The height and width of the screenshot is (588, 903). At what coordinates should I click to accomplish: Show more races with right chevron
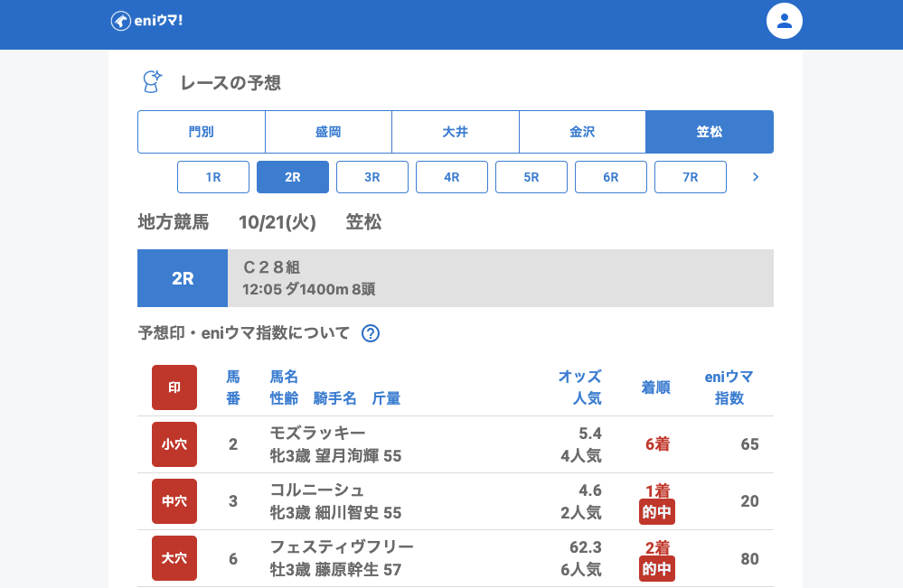pos(756,177)
